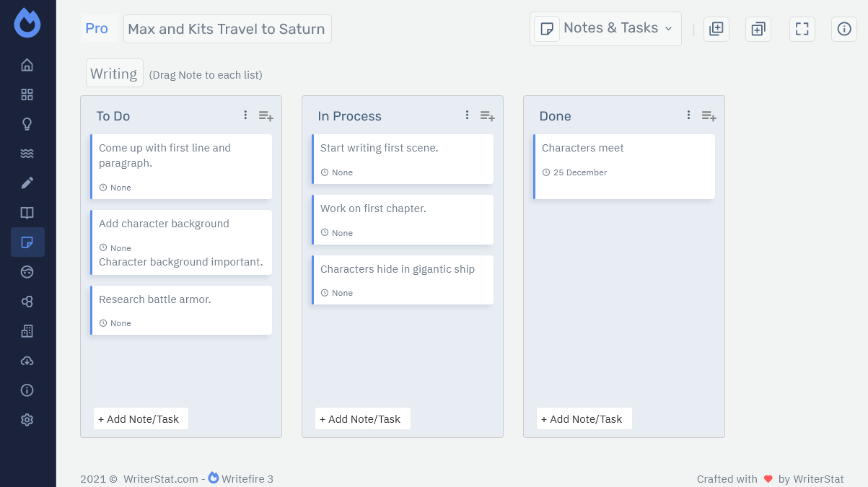Select the highlighted Notes & Tasks sidebar icon
This screenshot has width=868, height=487.
coord(27,242)
